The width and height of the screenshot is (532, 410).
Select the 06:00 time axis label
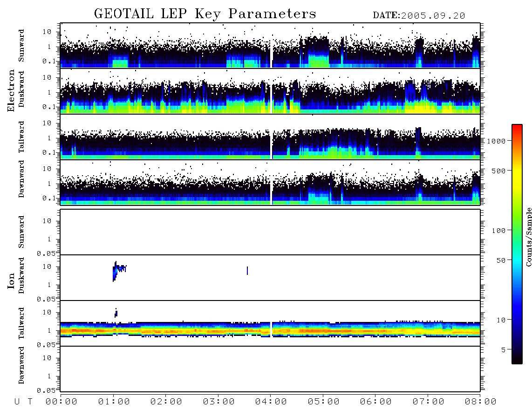376,402
